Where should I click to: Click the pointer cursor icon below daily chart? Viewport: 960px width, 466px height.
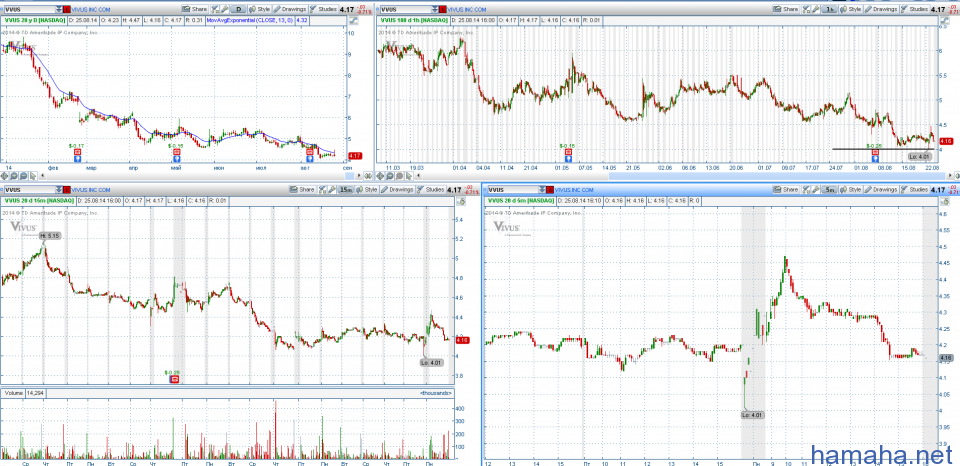coord(33,176)
